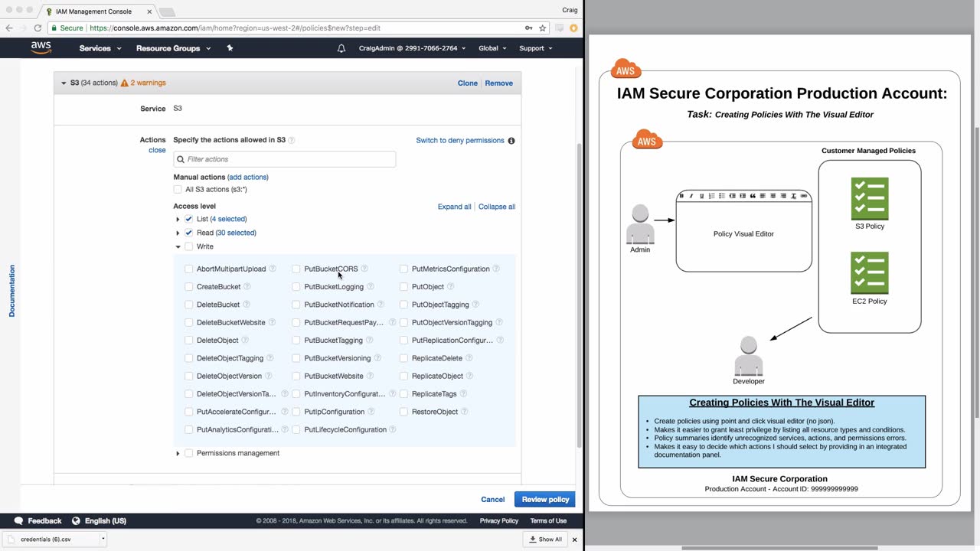Open the Documentation side tab
The image size is (980, 551).
[11, 291]
